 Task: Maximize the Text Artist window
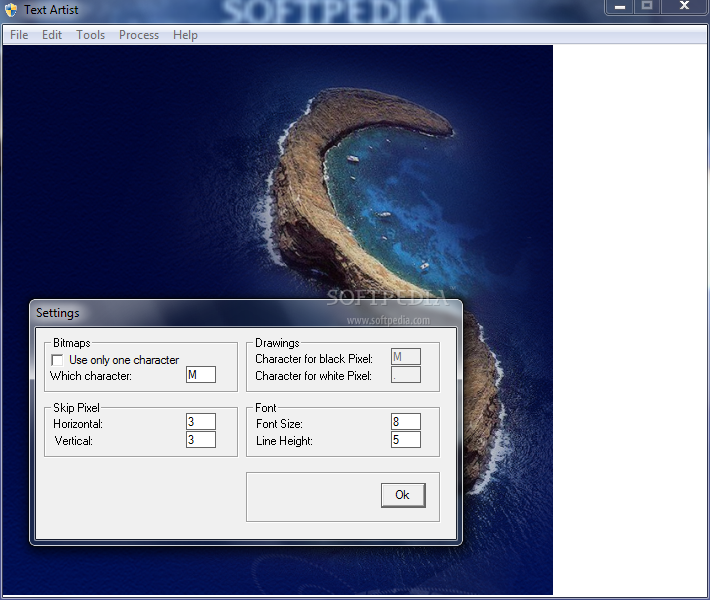(x=647, y=6)
